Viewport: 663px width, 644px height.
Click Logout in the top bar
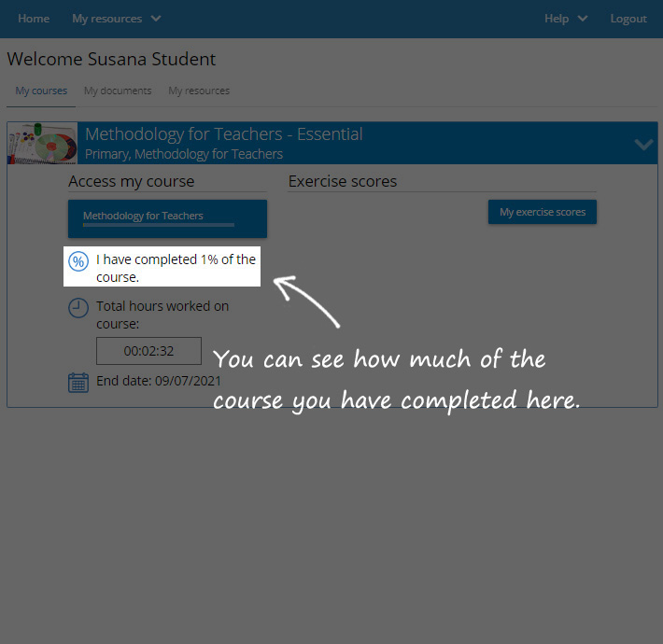(628, 19)
